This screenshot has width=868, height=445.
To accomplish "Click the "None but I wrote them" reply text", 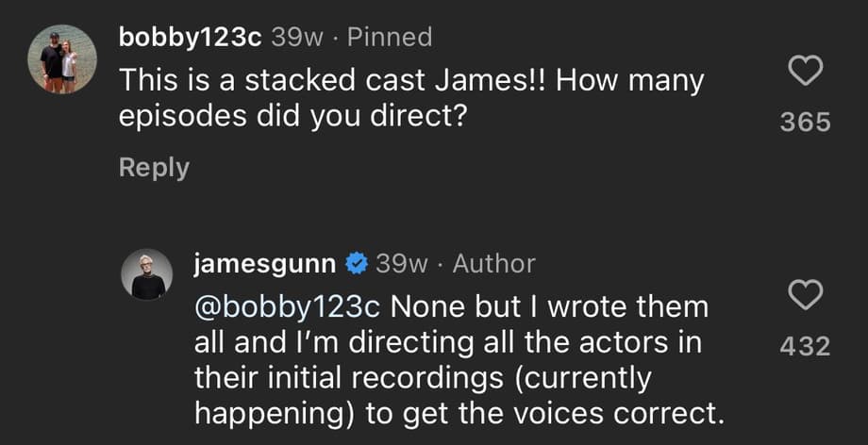I will (x=547, y=307).
